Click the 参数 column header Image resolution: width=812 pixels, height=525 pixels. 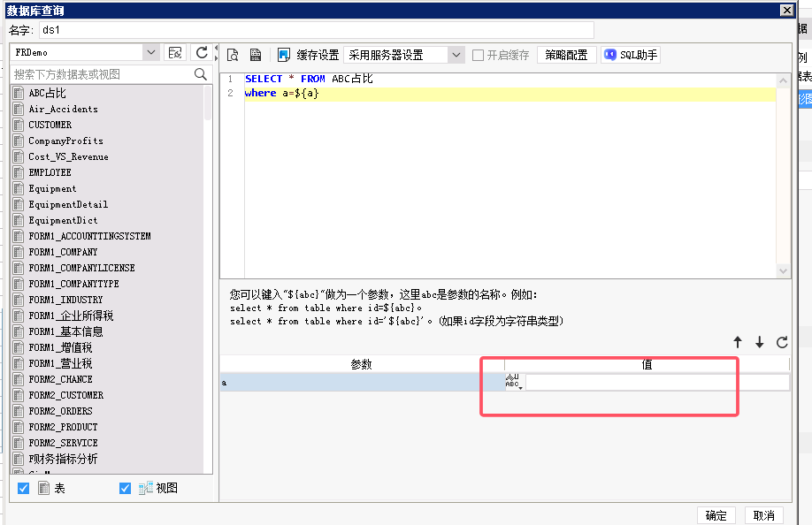click(362, 364)
